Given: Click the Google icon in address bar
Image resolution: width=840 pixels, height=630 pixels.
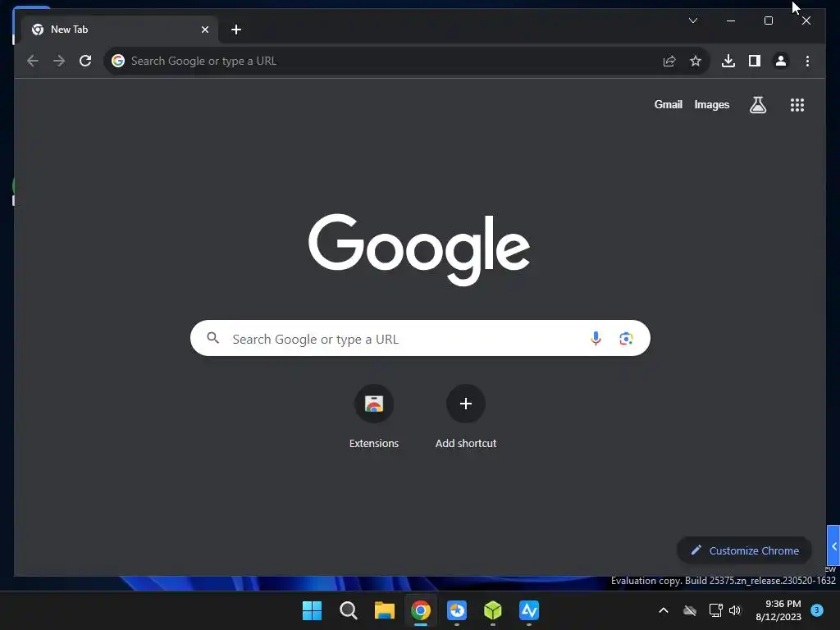Looking at the screenshot, I should [118, 61].
